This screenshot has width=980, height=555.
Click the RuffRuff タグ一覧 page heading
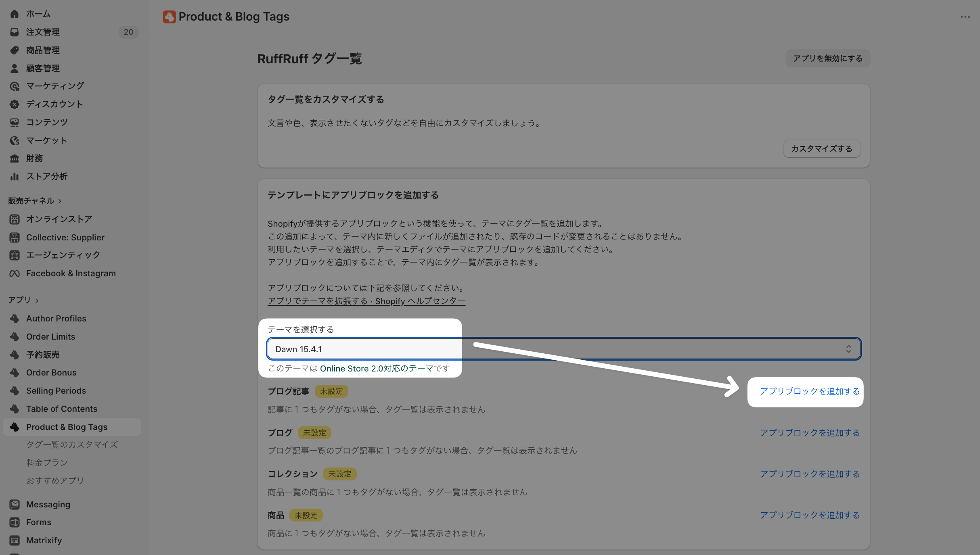310,59
